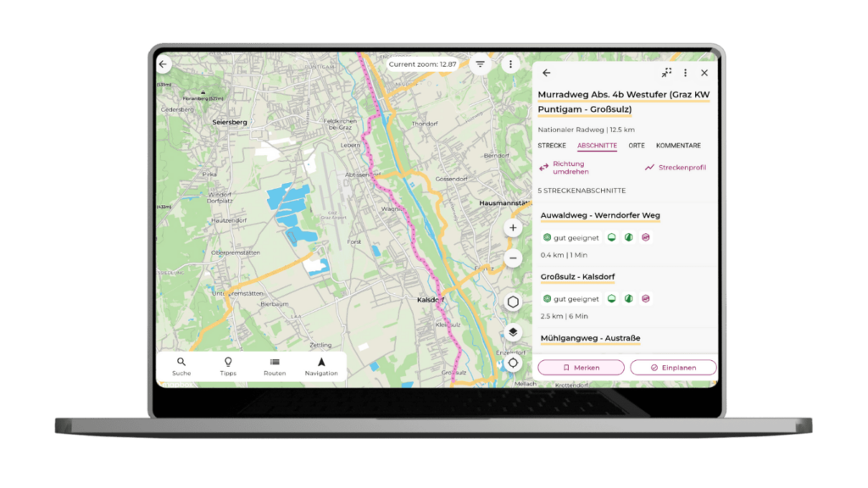This screenshot has height=488, width=868.
Task: Open the map filter icon
Action: click(x=481, y=64)
